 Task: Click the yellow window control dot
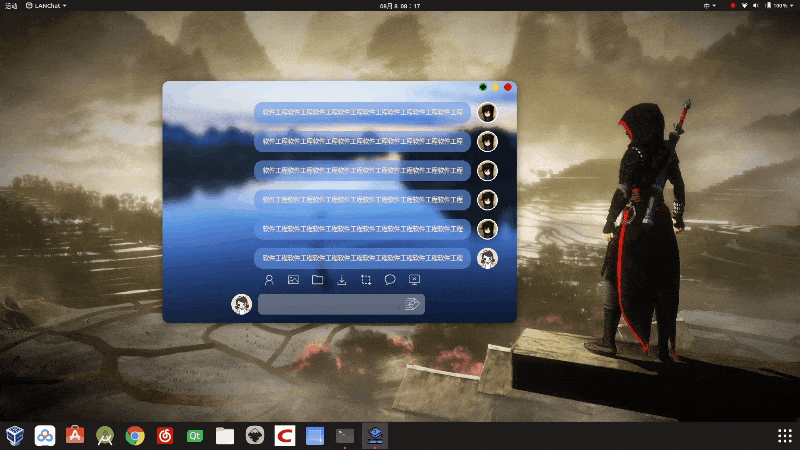495,87
